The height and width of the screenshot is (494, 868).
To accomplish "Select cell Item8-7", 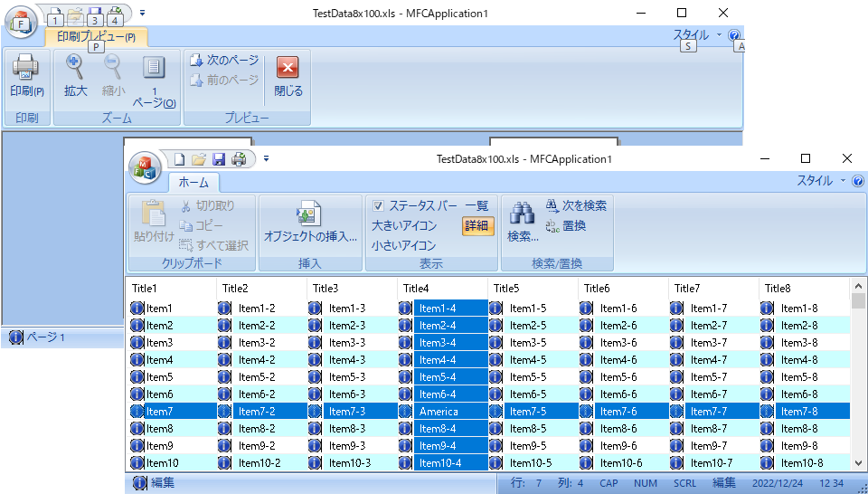I will [709, 429].
